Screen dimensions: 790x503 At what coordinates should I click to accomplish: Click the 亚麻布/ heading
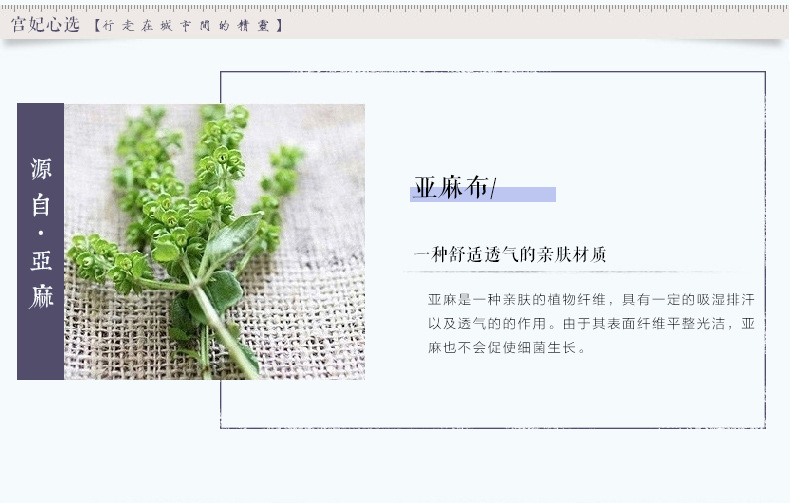[455, 187]
